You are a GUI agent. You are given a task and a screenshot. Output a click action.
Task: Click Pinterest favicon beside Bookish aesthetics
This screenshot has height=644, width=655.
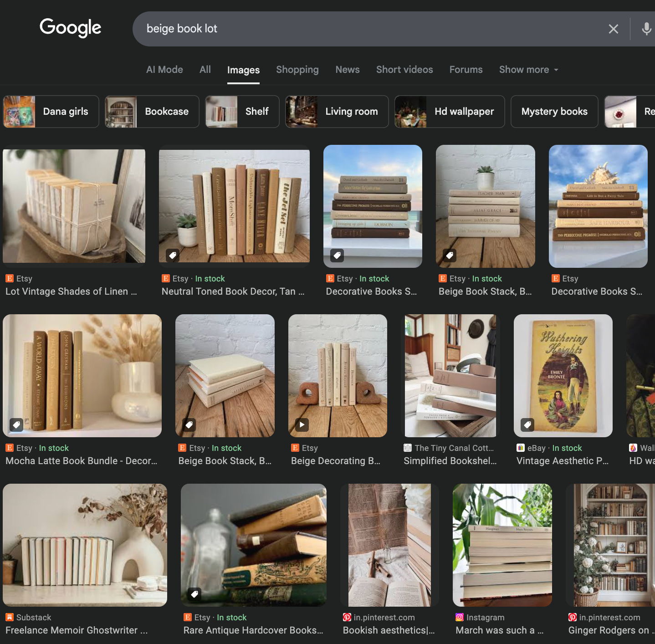point(347,617)
